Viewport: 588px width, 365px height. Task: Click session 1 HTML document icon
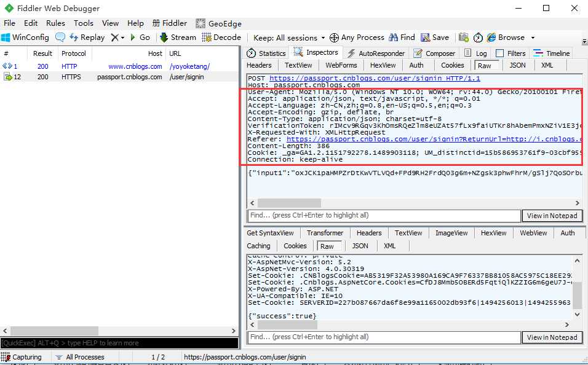pyautogui.click(x=7, y=66)
